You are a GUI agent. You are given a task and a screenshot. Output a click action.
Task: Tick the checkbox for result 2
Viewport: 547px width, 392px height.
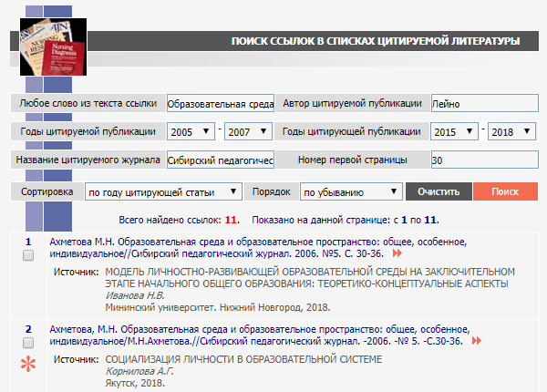tap(27, 343)
